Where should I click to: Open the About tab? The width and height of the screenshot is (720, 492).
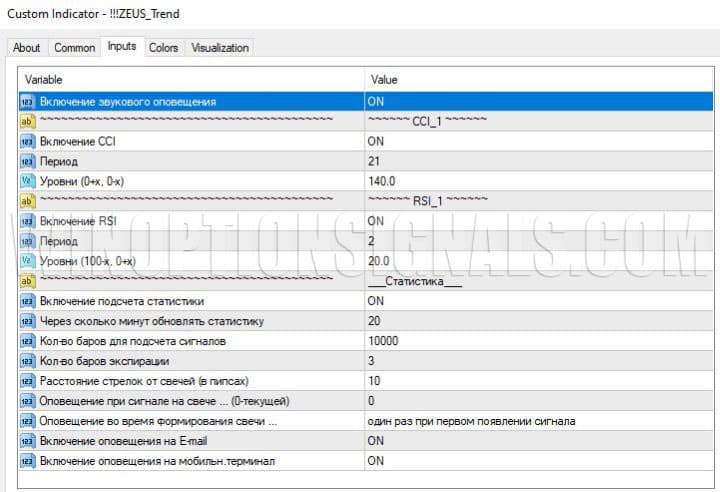click(27, 47)
